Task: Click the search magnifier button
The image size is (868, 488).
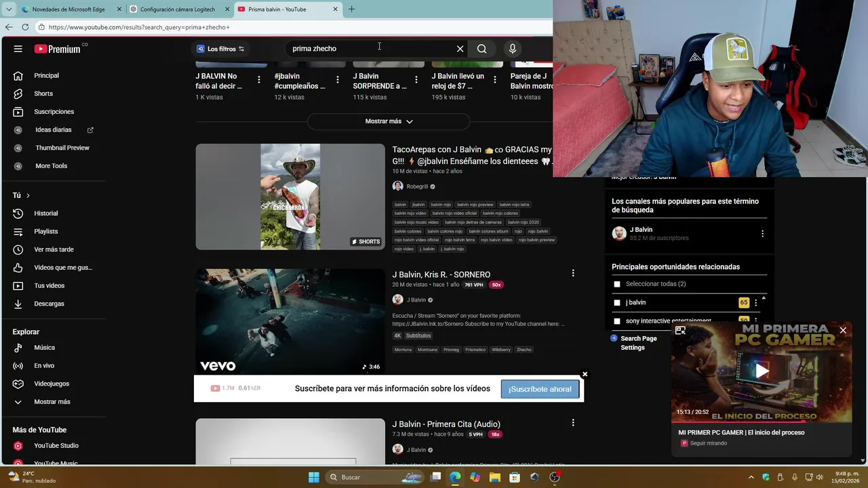Action: pos(481,49)
